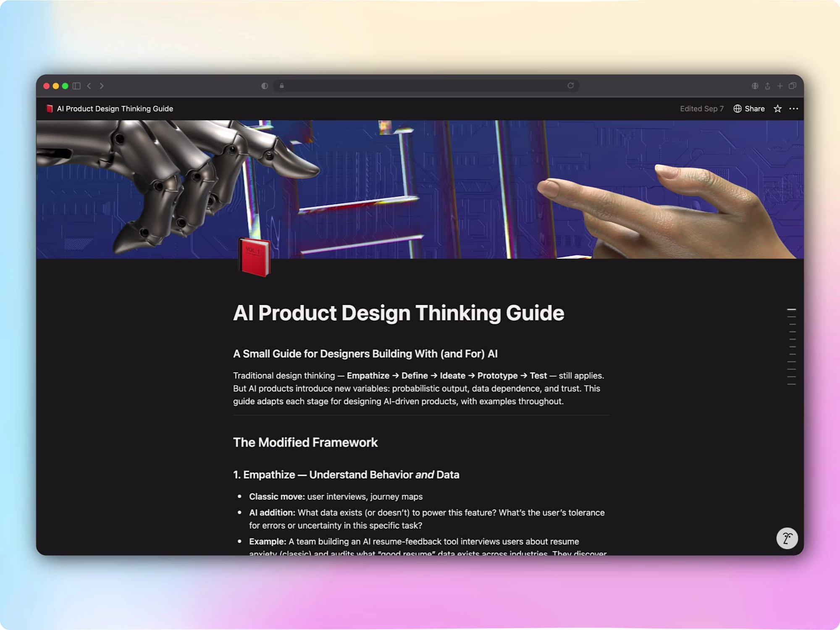The height and width of the screenshot is (630, 840).
Task: Click the Share button
Action: (749, 109)
